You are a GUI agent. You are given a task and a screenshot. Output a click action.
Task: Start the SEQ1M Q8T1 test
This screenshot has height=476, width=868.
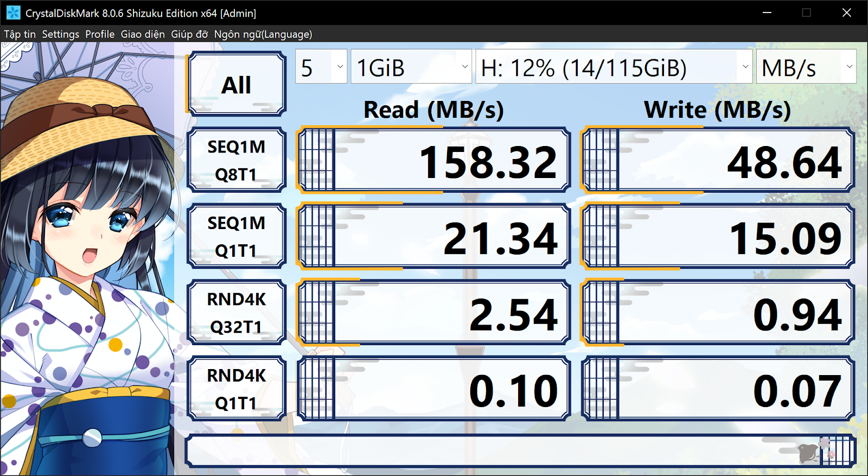237,160
